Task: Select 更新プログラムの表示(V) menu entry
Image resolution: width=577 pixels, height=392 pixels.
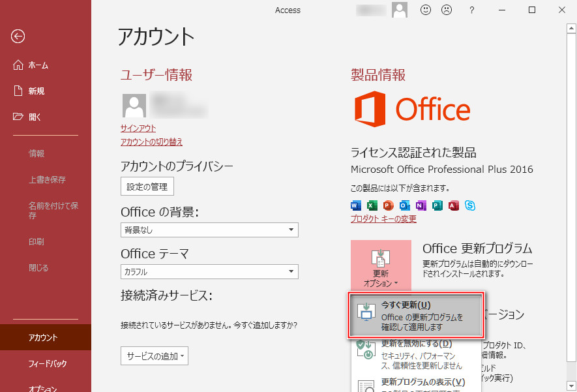Action: pos(416,384)
